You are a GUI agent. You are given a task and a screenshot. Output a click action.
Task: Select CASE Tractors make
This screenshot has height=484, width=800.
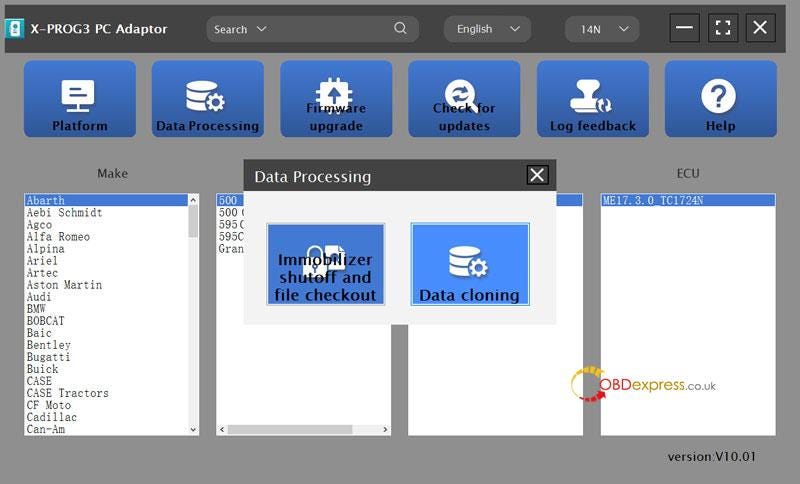pos(107,393)
